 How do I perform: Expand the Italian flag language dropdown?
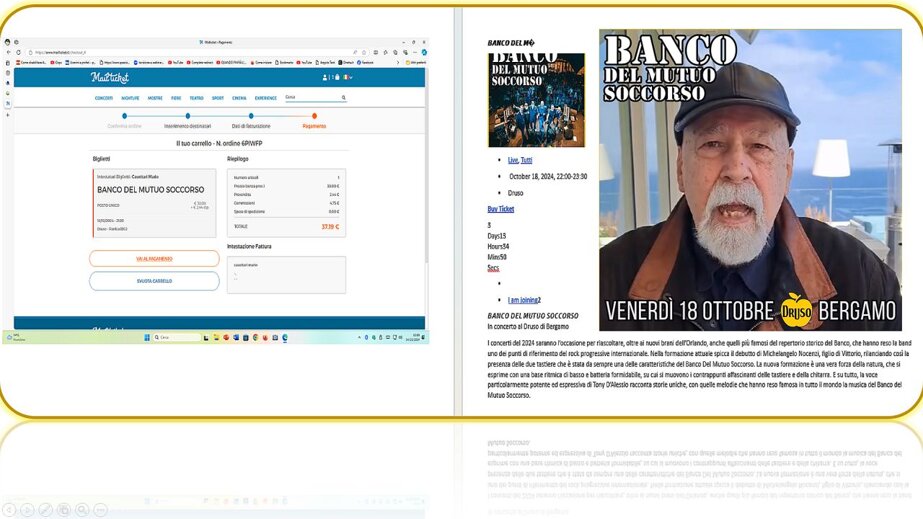pyautogui.click(x=348, y=77)
